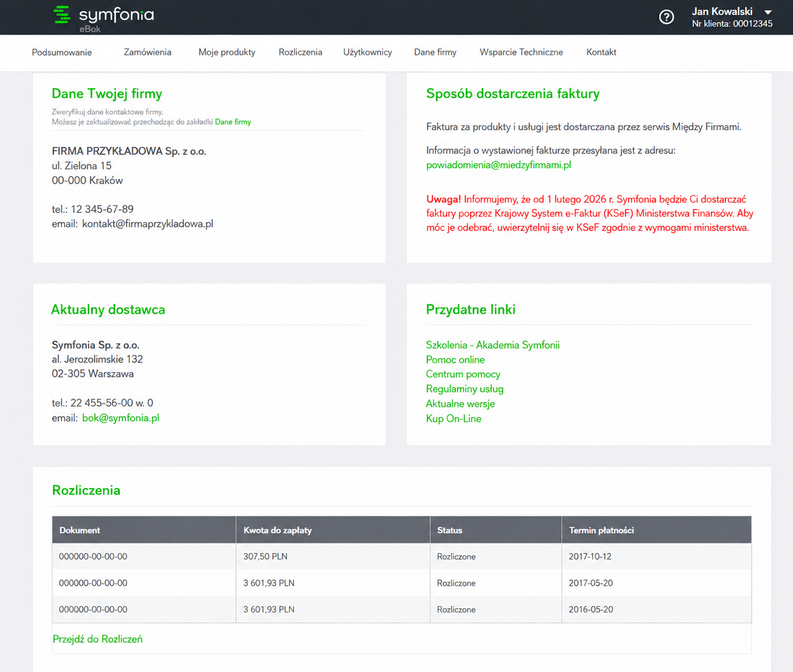Viewport: 793px width, 672px height.
Task: Click the ul. Zielona 15 address line
Action: click(x=82, y=166)
